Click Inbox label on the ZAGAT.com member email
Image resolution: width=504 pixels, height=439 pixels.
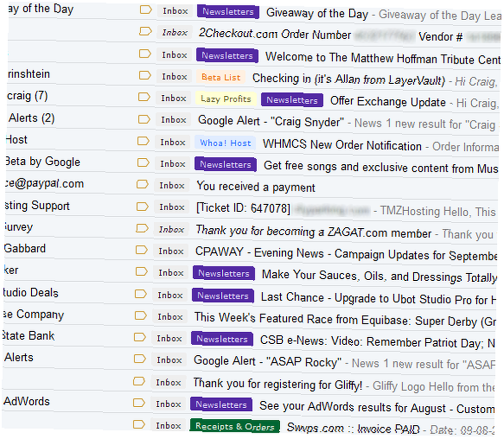171,229
